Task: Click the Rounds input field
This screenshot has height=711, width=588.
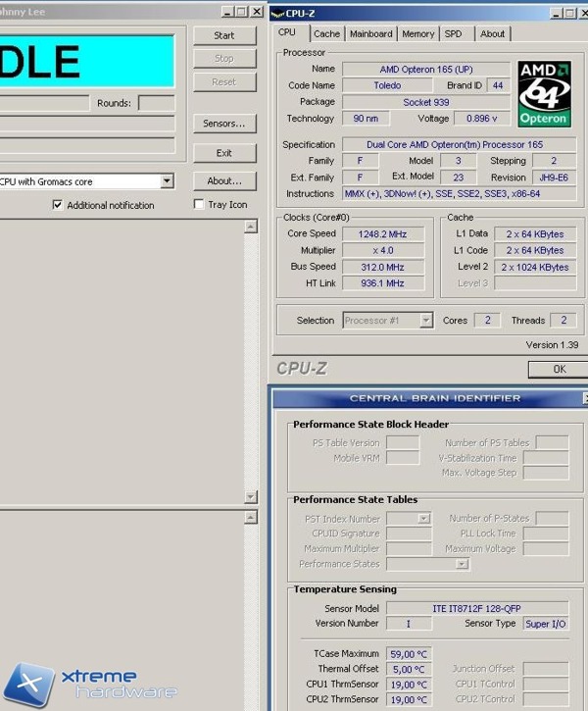Action: (x=156, y=103)
